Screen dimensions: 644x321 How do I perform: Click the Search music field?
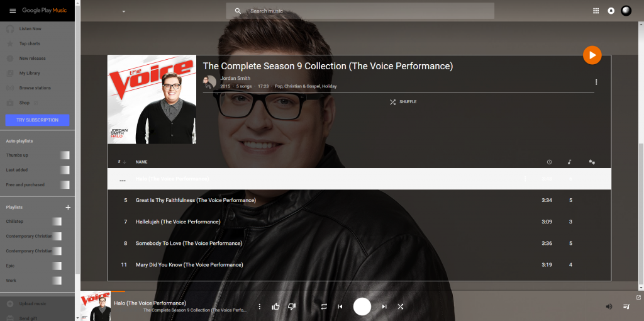pyautogui.click(x=360, y=11)
